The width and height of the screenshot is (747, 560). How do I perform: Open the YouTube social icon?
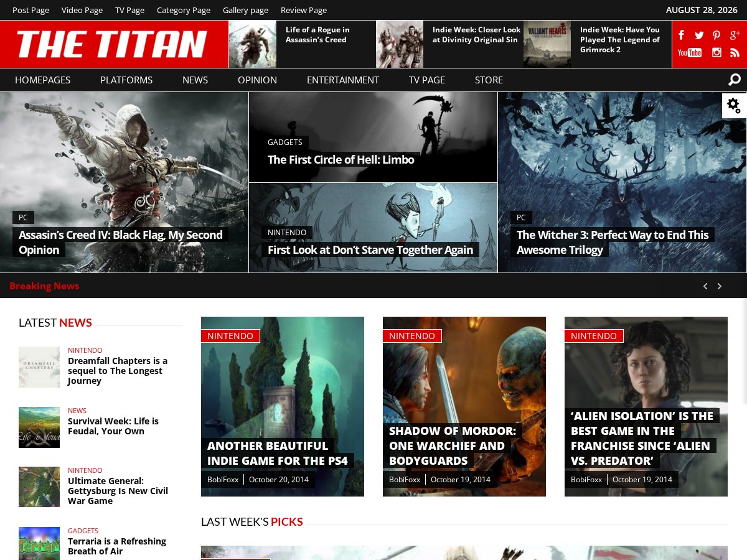click(x=690, y=52)
